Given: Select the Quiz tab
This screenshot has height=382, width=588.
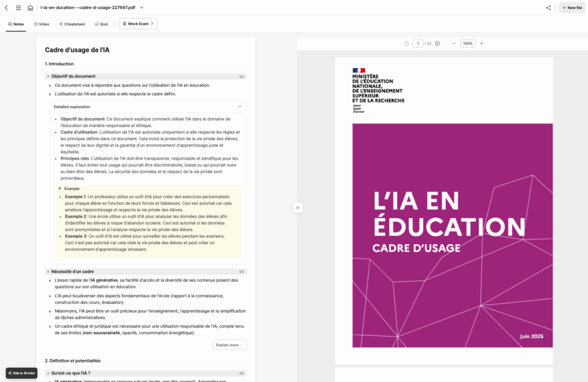Looking at the screenshot, I should pos(101,24).
